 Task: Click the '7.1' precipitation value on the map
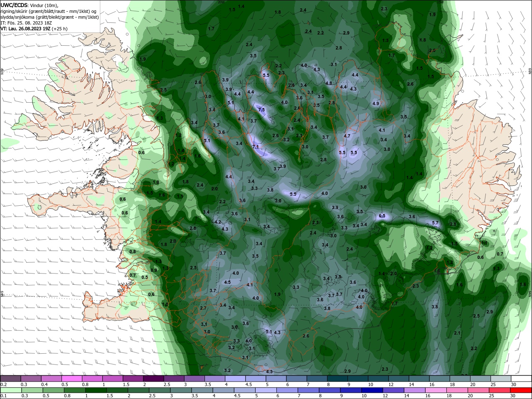256,147
